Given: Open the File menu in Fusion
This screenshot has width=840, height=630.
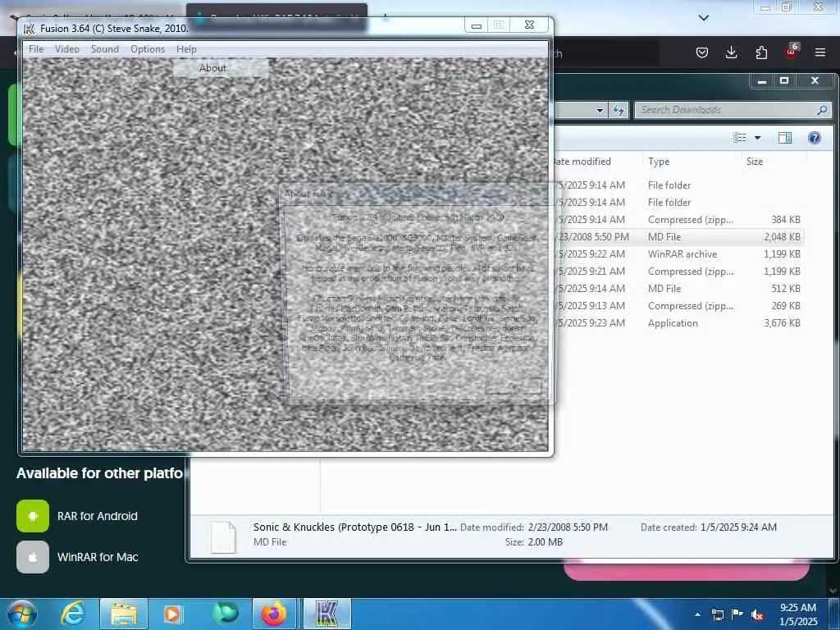Looking at the screenshot, I should coord(36,49).
